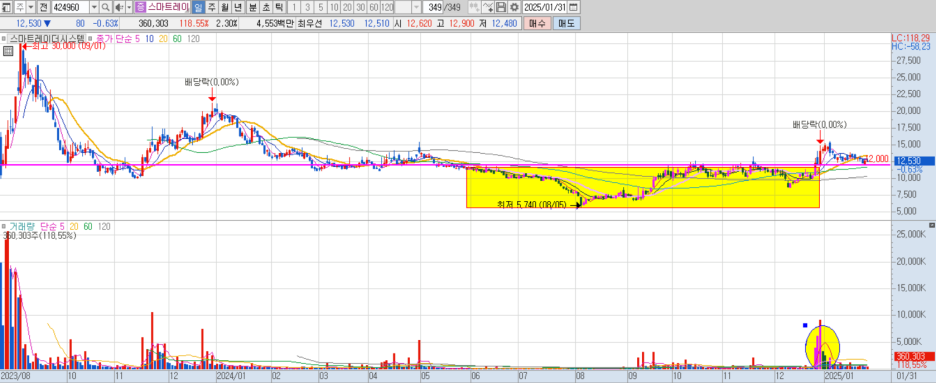
Task: Select the 1 interval button
Action: tap(293, 7)
